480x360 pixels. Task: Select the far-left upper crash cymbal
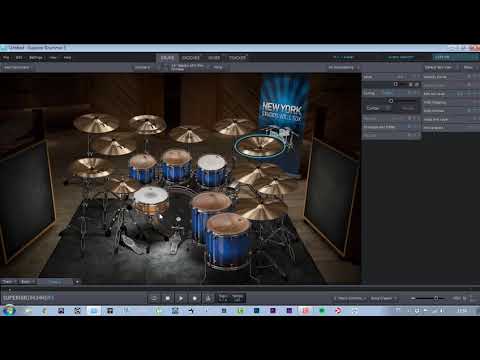(x=96, y=123)
